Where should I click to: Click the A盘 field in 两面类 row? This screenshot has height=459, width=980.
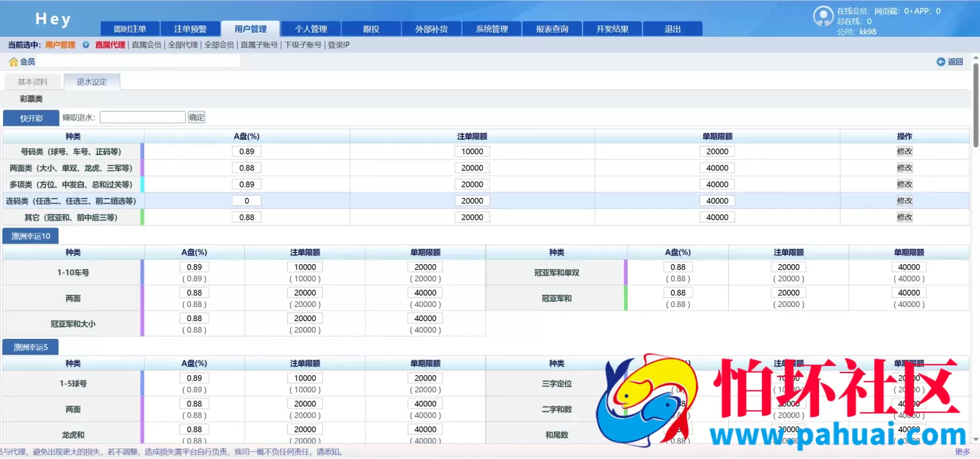pyautogui.click(x=247, y=168)
